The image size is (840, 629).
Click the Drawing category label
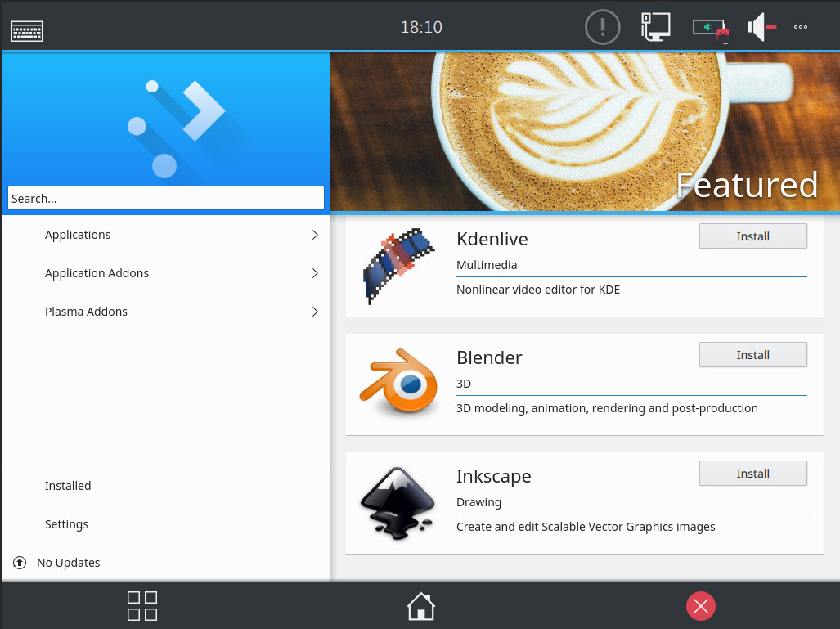point(479,502)
